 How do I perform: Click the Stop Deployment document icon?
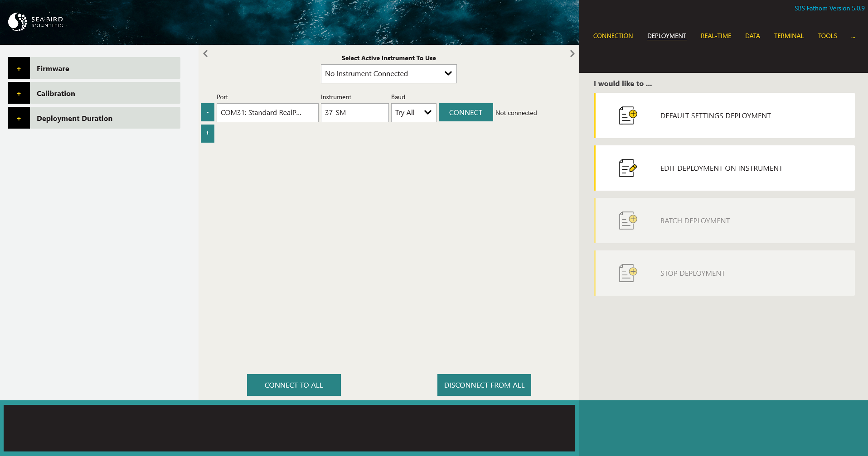(x=628, y=273)
